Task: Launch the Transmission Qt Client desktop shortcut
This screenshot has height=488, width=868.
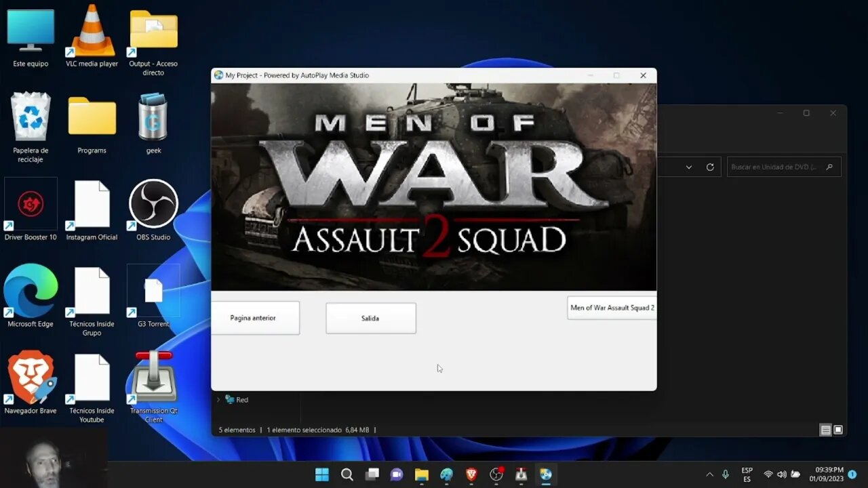Action: (153, 388)
